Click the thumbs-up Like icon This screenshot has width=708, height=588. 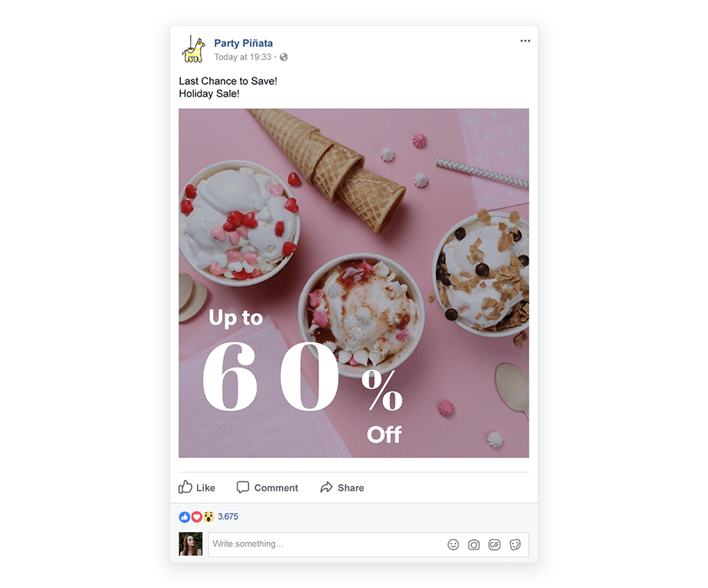click(x=185, y=487)
